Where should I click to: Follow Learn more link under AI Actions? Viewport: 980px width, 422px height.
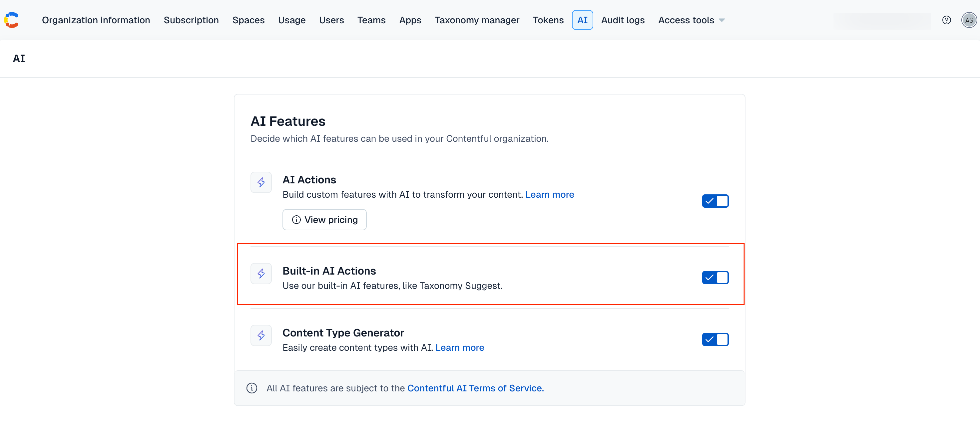(x=549, y=195)
